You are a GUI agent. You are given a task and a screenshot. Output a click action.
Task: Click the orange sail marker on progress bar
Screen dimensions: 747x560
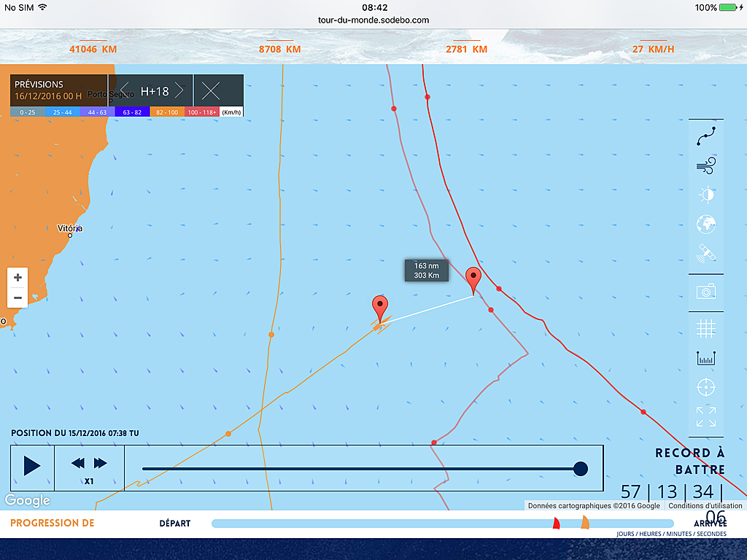585,522
